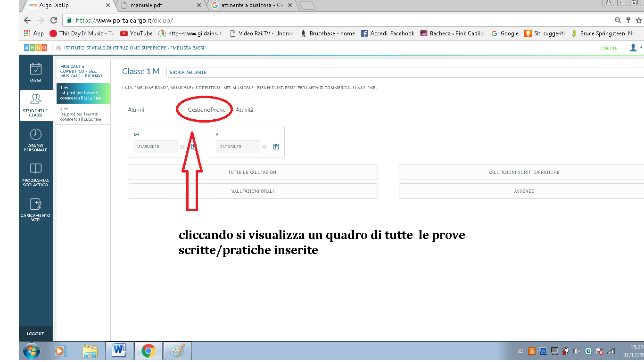Open the App bookmarks shortcut
This screenshot has height=362, width=644.
pyautogui.click(x=33, y=33)
